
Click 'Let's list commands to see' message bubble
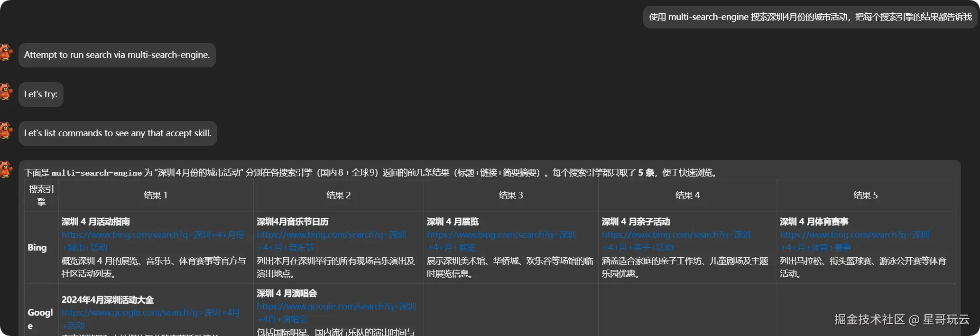point(118,133)
